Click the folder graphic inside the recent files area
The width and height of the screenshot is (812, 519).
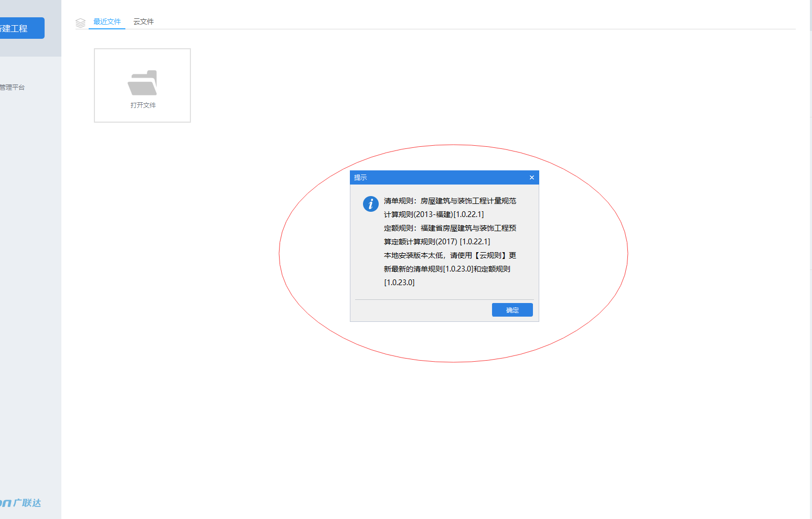[142, 81]
